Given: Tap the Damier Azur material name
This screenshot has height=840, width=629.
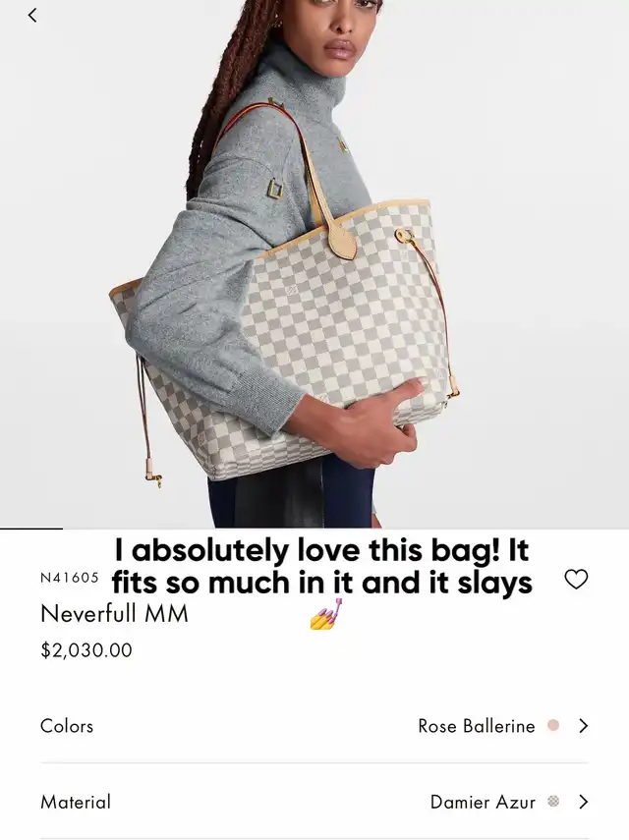Looking at the screenshot, I should coord(483,802).
